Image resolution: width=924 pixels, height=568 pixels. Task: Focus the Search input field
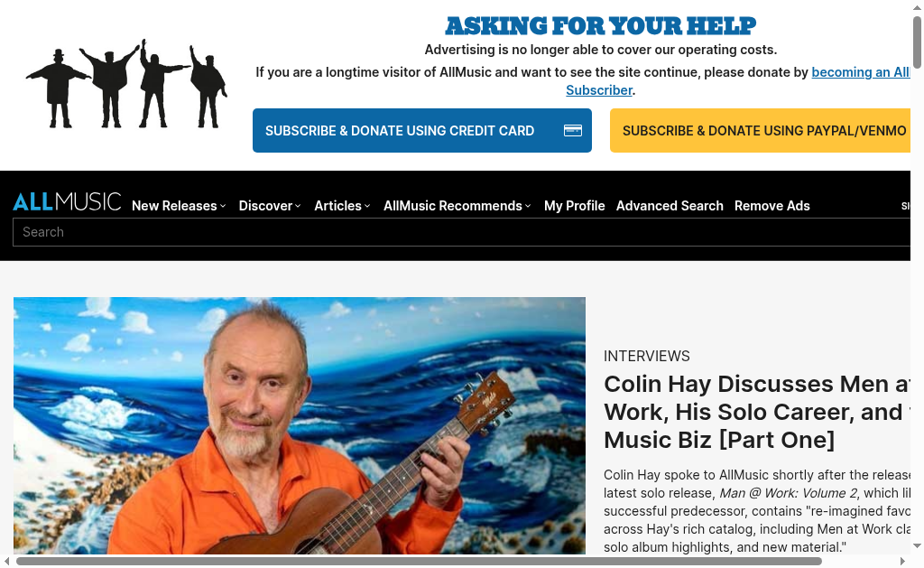[x=461, y=232]
